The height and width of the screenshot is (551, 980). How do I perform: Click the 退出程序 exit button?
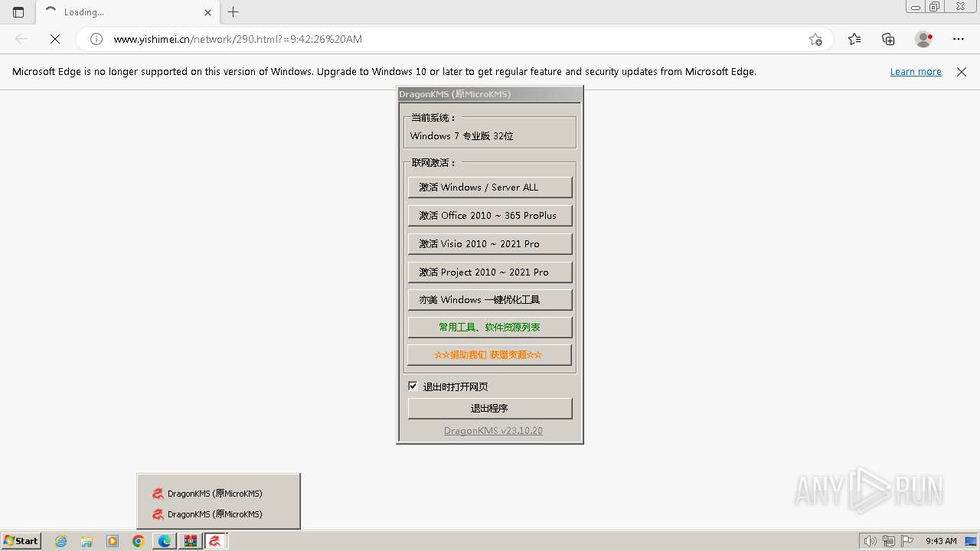(490, 409)
